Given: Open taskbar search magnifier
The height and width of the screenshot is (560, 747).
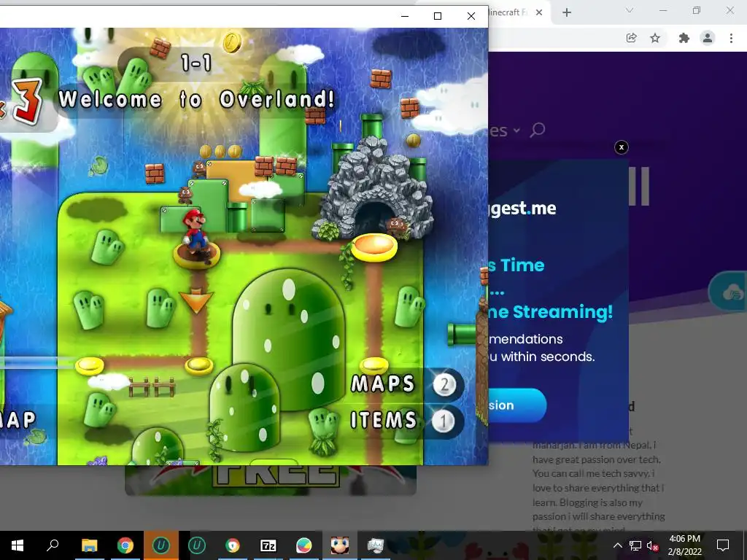Looking at the screenshot, I should [53, 545].
